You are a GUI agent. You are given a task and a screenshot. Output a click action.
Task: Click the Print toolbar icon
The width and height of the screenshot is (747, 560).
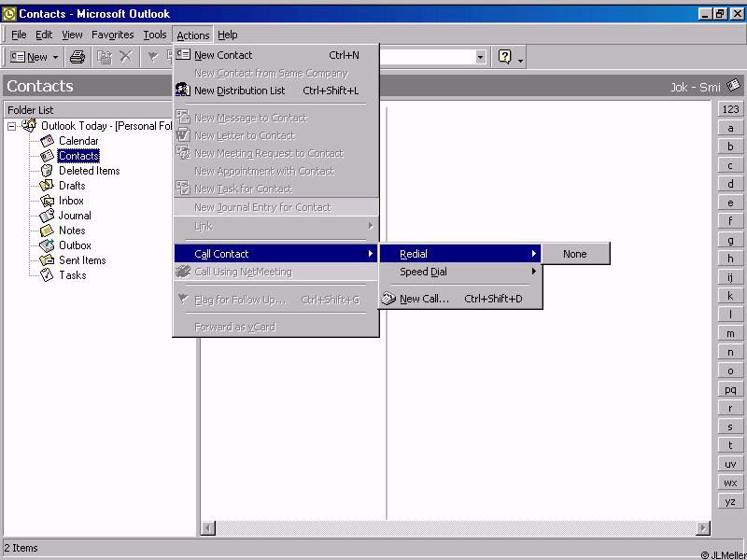click(x=78, y=57)
